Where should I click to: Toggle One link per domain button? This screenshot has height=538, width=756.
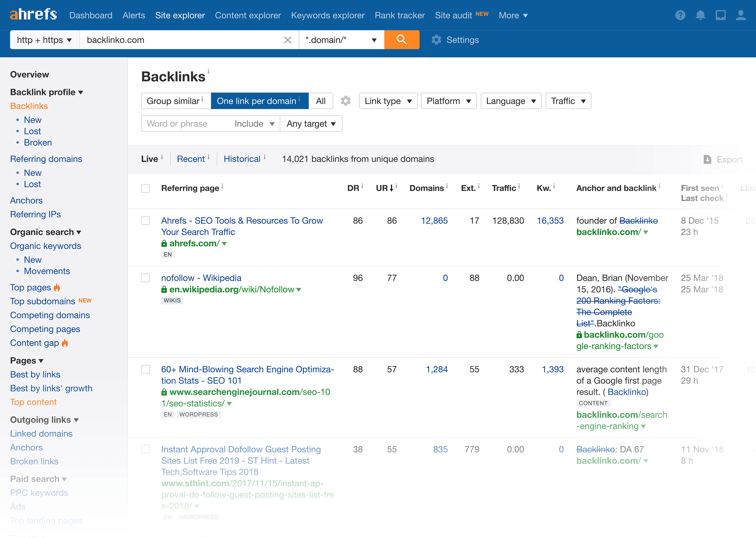[256, 101]
